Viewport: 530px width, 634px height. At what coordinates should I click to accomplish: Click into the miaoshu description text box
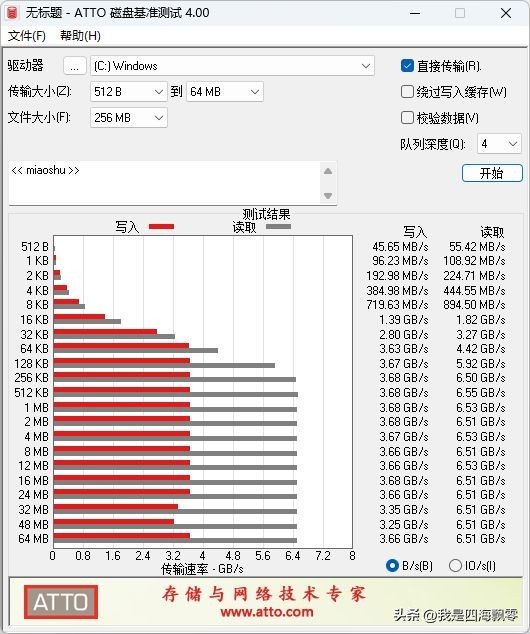pos(165,183)
